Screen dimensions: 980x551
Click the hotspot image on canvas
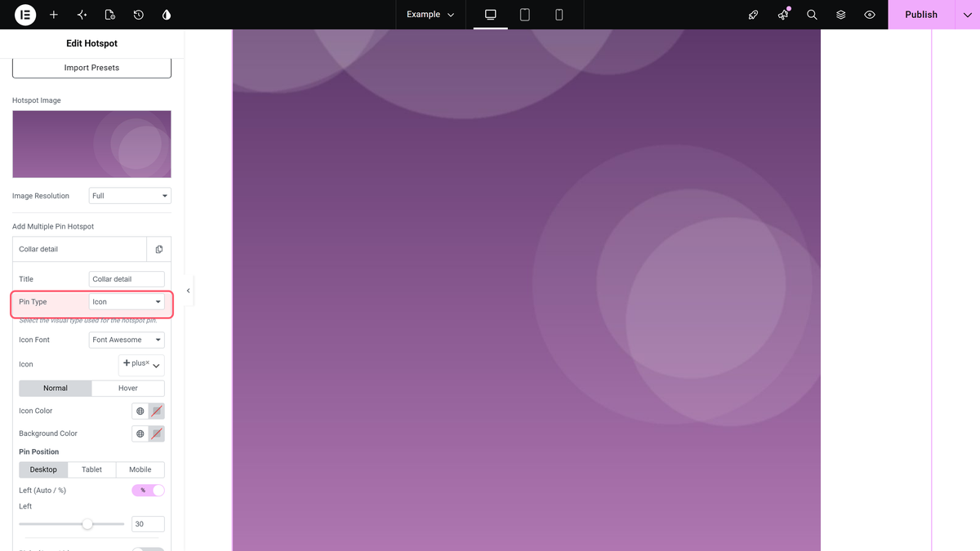point(526,290)
